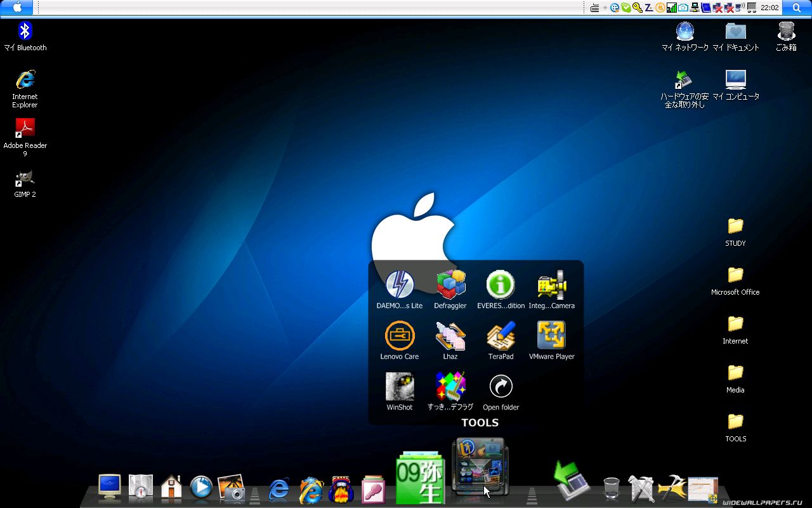This screenshot has width=812, height=508.
Task: Select the ごみ箱 recycle bin on desktop
Action: 786,36
